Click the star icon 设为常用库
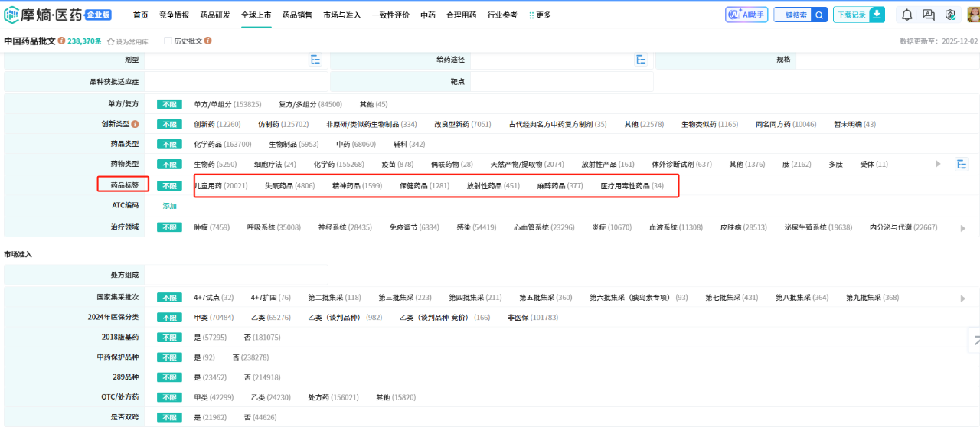Image resolution: width=980 pixels, height=447 pixels. tap(111, 41)
